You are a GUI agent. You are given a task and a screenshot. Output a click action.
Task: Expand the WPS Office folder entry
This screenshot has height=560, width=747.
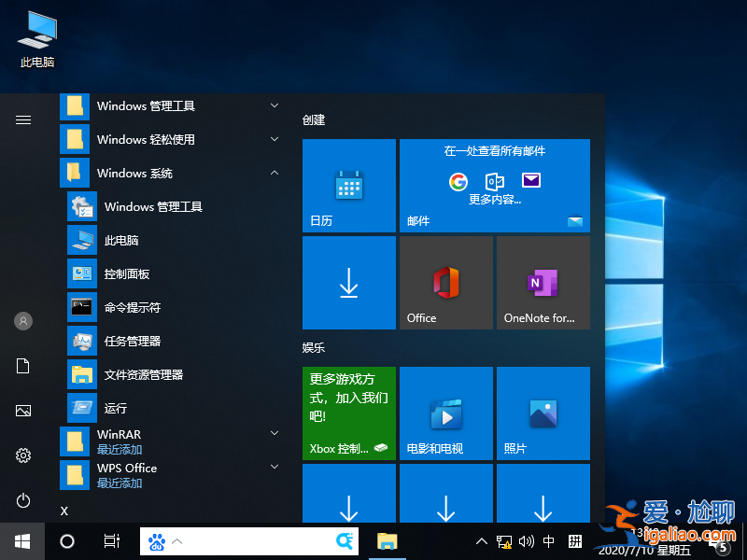274,468
